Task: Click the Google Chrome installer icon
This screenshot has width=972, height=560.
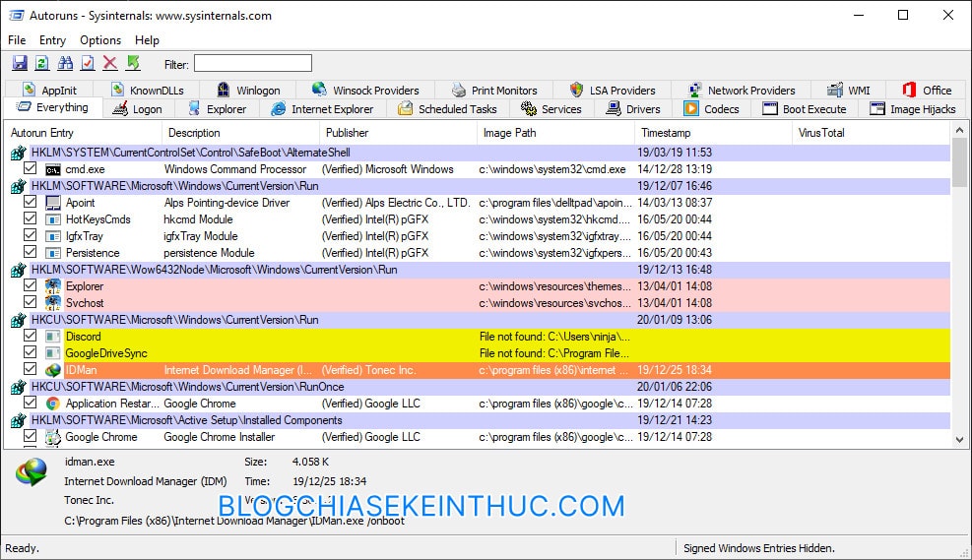Action: pyautogui.click(x=53, y=437)
